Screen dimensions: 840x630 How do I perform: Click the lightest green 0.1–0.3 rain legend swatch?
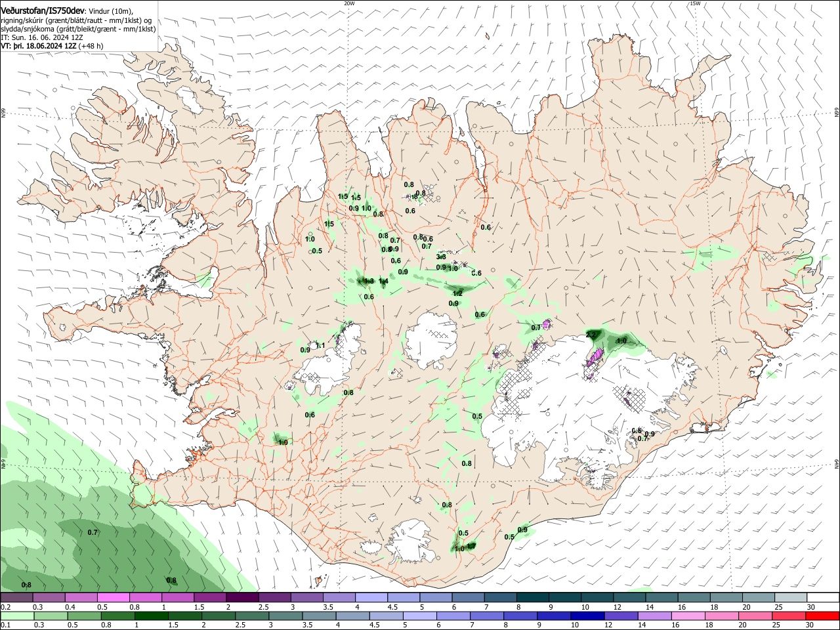click(x=17, y=616)
